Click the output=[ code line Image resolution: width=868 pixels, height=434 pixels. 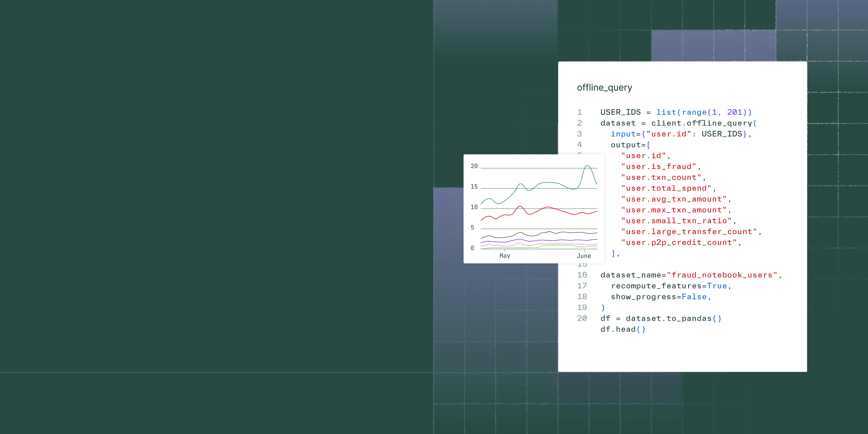click(x=631, y=145)
